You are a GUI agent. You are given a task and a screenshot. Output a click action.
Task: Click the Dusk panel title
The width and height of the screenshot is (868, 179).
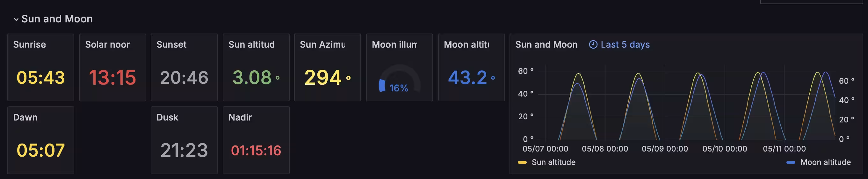click(167, 118)
